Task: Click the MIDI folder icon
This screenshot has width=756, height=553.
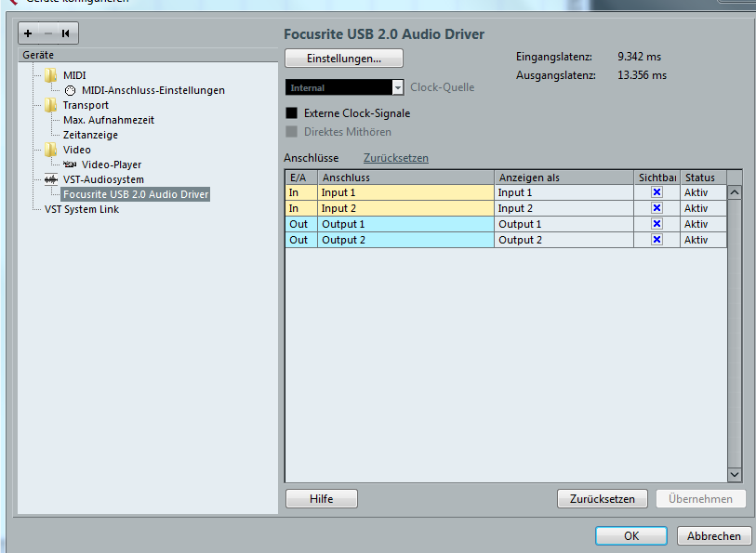Action: 50,75
